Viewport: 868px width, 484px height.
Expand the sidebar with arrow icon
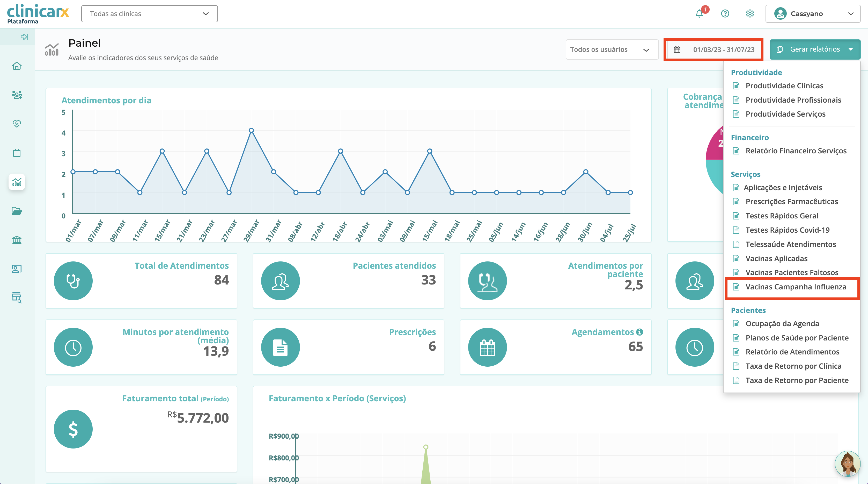click(x=24, y=37)
